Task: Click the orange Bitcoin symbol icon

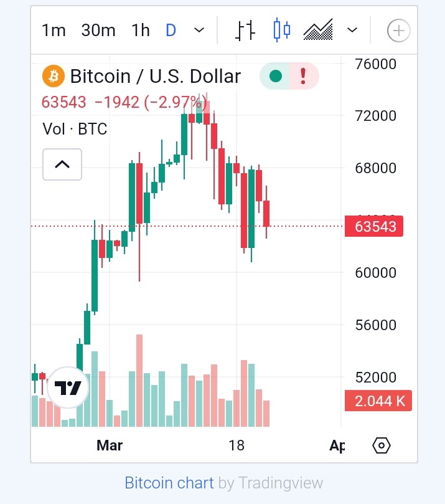Action: pos(54,77)
